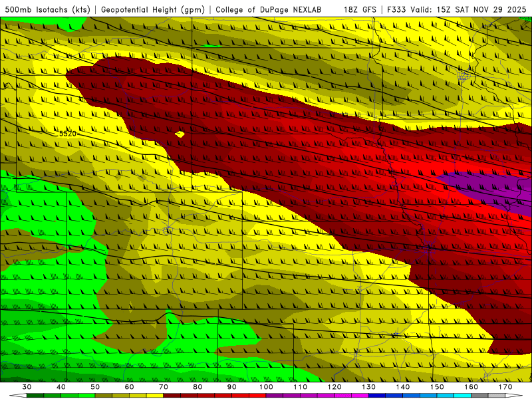Click the 110 label on the color scale
The height and width of the screenshot is (399, 532).
pos(301,387)
